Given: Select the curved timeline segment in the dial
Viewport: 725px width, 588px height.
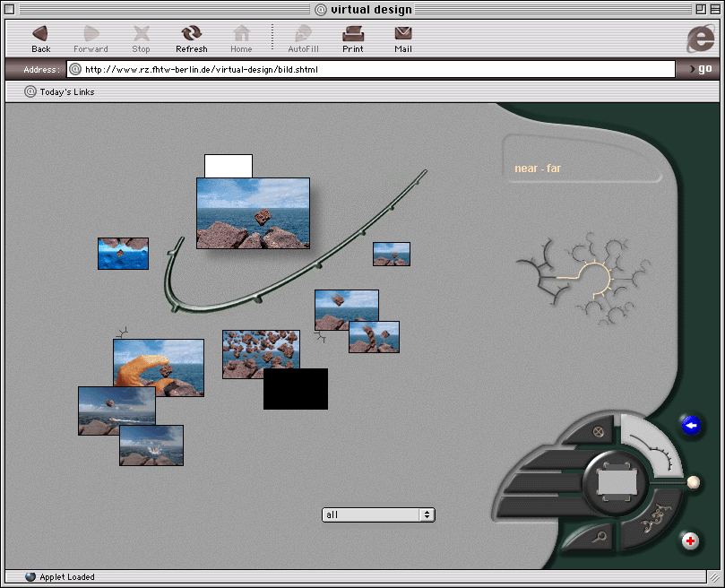Looking at the screenshot, I should coord(652,448).
